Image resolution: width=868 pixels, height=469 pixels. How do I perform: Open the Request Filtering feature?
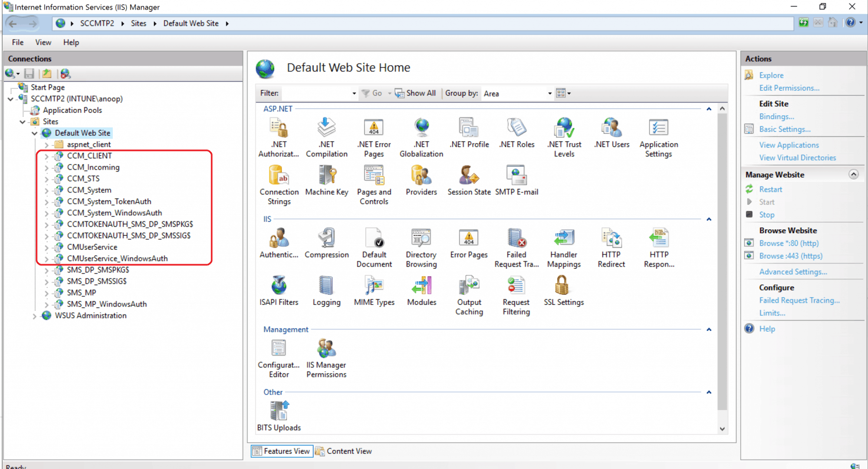point(516,295)
